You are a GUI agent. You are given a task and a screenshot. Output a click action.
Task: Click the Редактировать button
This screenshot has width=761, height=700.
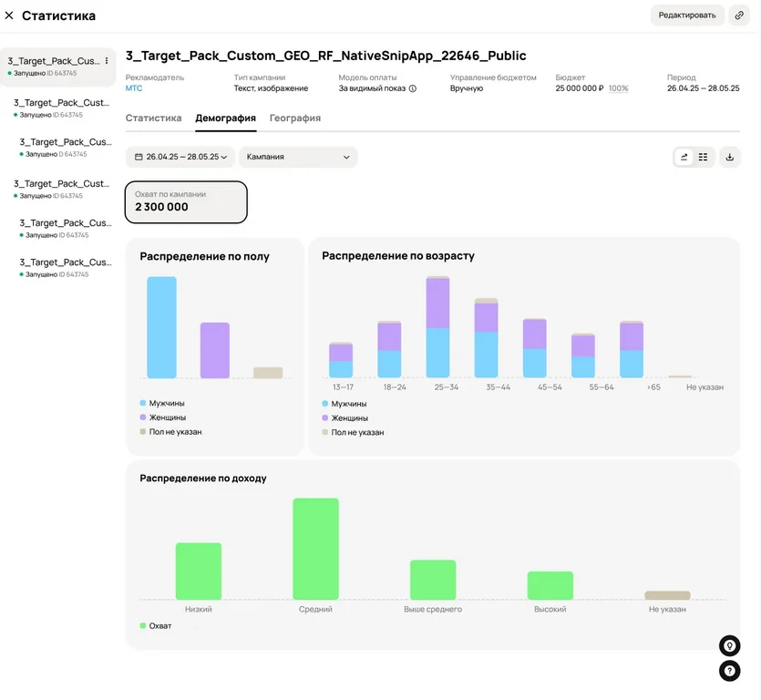point(687,15)
